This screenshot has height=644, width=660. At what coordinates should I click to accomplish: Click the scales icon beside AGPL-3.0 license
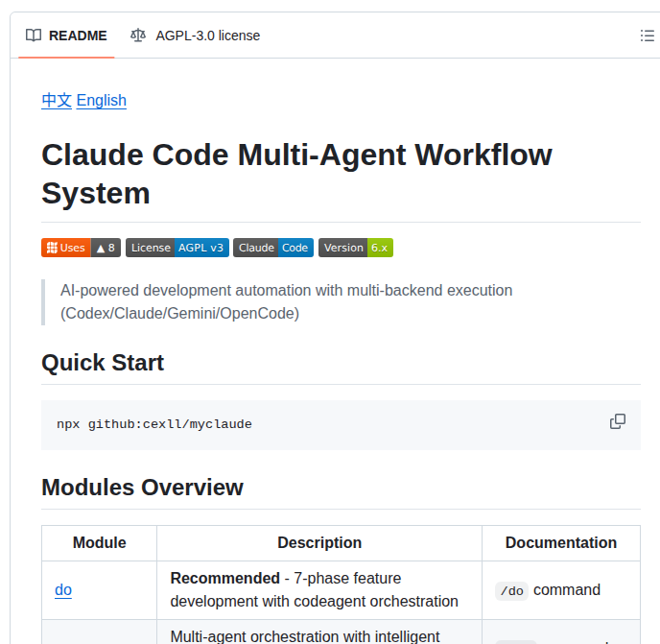[x=139, y=36]
